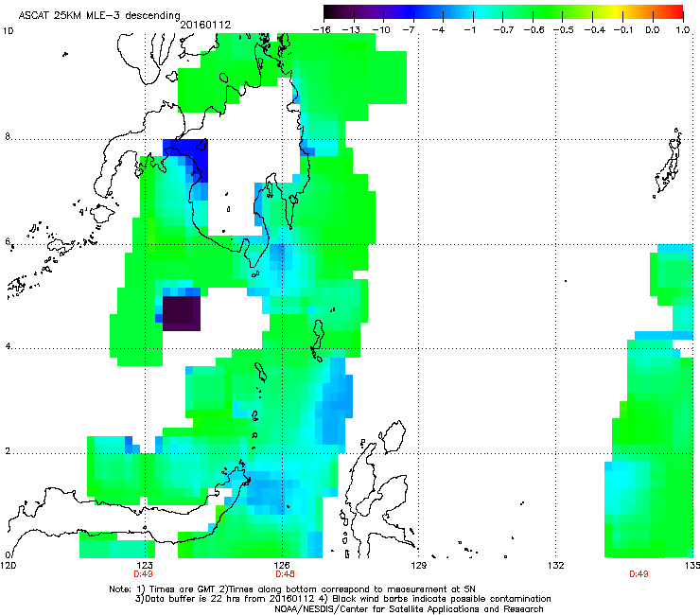The image size is (700, 615).
Task: Click the color scale label '-16'
Action: [322, 30]
